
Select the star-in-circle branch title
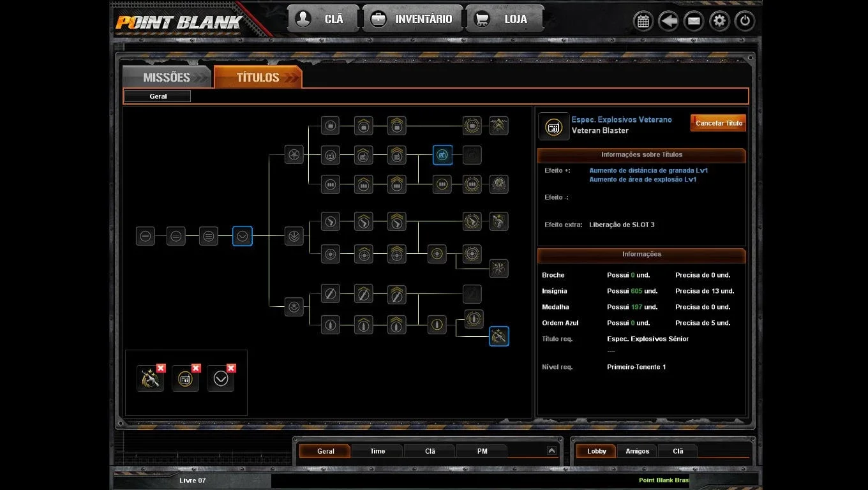point(294,307)
